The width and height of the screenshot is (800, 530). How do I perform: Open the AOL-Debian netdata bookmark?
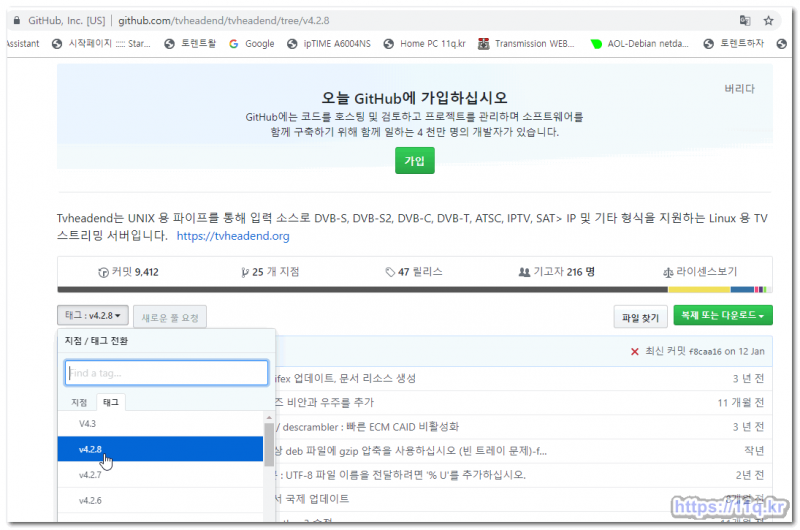640,44
